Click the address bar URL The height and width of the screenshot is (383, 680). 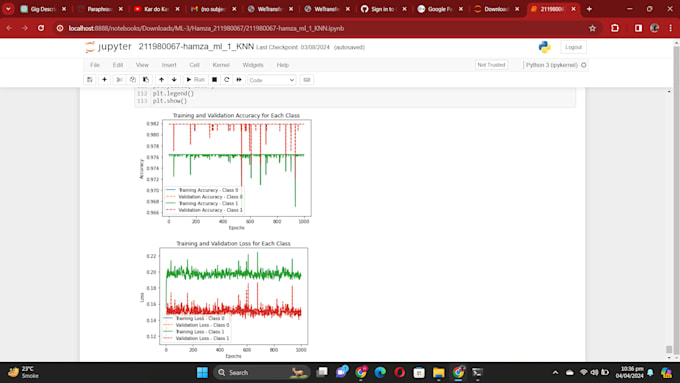click(x=206, y=28)
